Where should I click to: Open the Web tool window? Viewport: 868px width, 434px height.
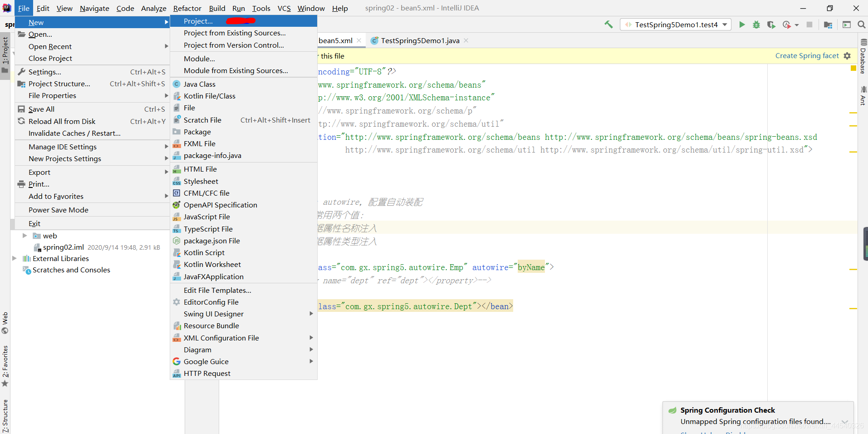[x=5, y=323]
